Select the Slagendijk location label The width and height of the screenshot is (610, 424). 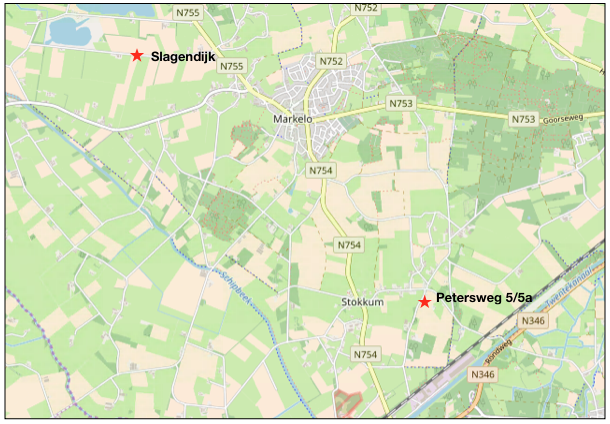183,57
